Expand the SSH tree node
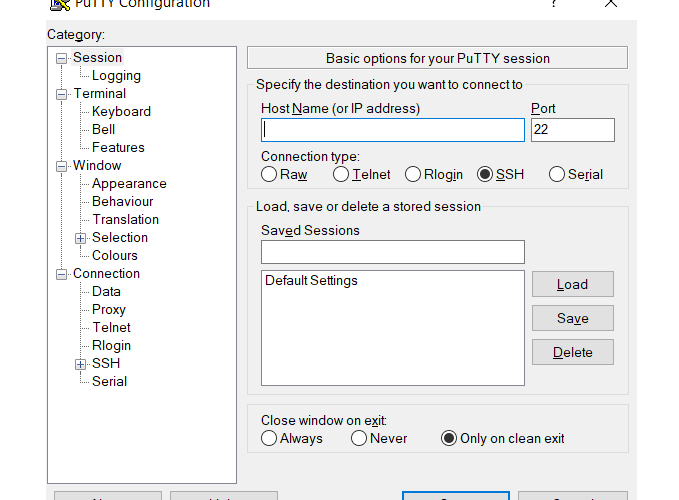The height and width of the screenshot is (500, 679). pos(80,364)
